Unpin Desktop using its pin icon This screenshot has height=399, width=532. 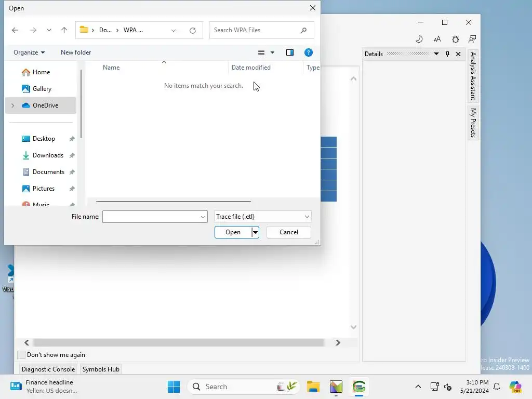(x=72, y=139)
